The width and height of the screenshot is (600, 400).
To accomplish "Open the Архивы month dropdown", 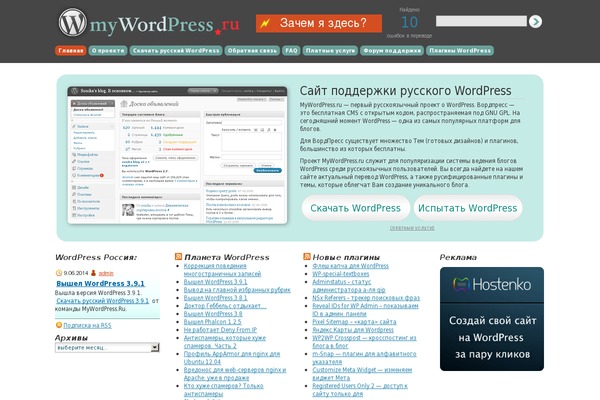I will (x=107, y=348).
